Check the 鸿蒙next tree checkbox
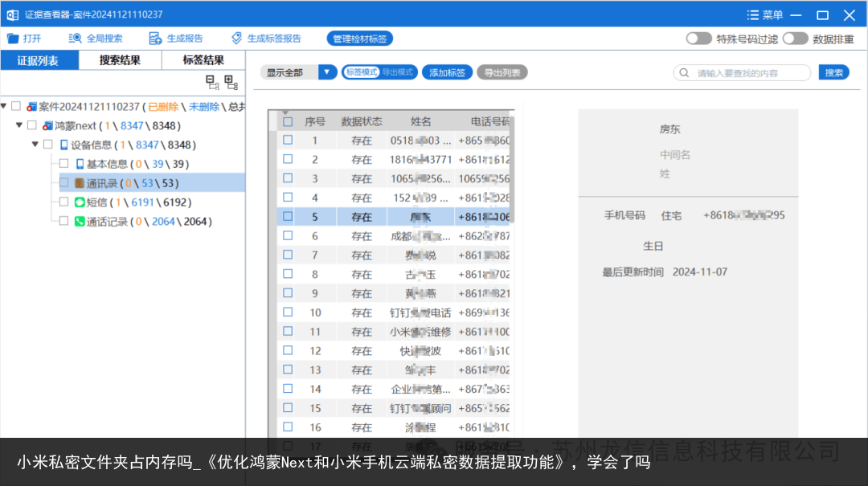 click(32, 125)
